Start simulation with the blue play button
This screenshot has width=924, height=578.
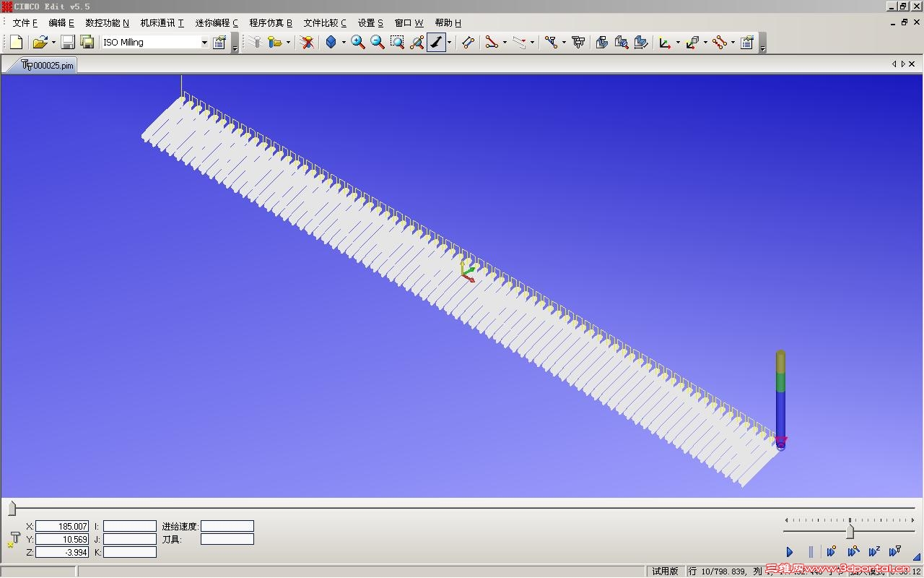click(x=789, y=552)
